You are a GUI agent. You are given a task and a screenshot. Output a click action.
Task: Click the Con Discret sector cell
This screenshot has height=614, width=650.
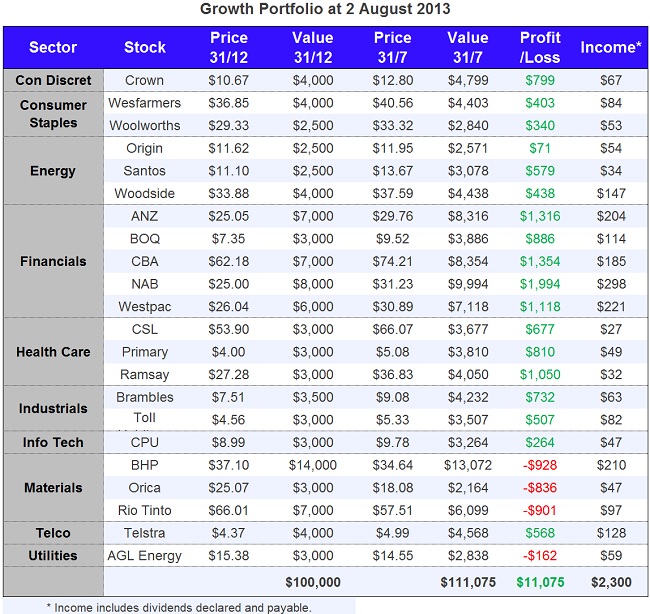point(53,80)
